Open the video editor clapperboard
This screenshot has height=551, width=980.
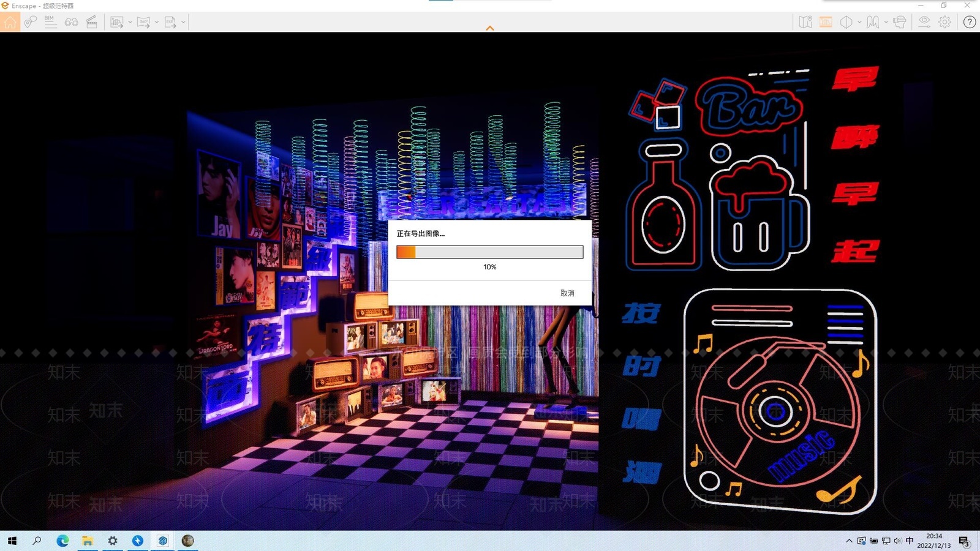(x=92, y=23)
